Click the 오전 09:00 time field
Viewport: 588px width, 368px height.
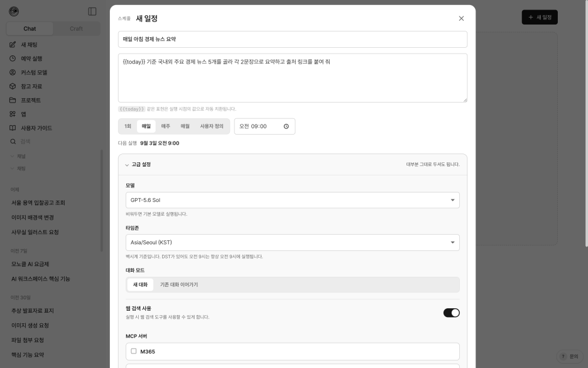click(264, 126)
